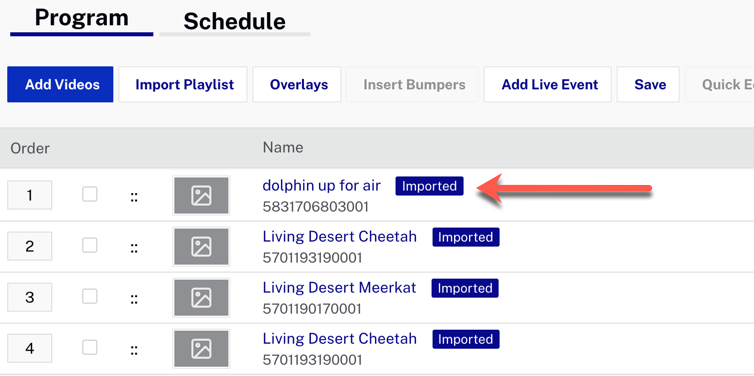This screenshot has height=376, width=754.
Task: Click drag handle icon in row 3
Action: pyautogui.click(x=134, y=299)
